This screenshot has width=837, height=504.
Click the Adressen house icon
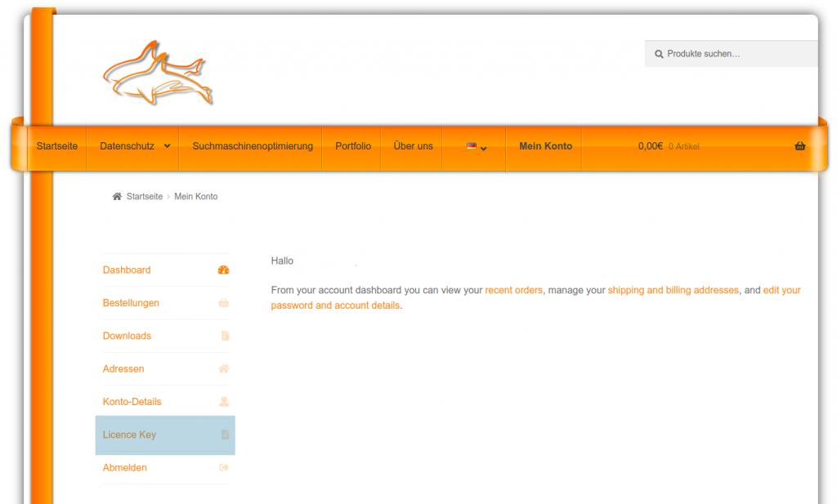(x=224, y=369)
